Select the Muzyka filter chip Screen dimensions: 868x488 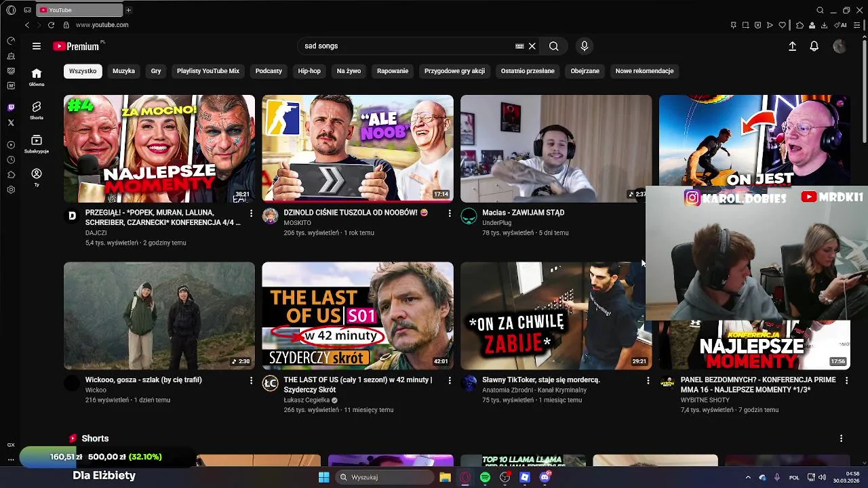pyautogui.click(x=123, y=71)
